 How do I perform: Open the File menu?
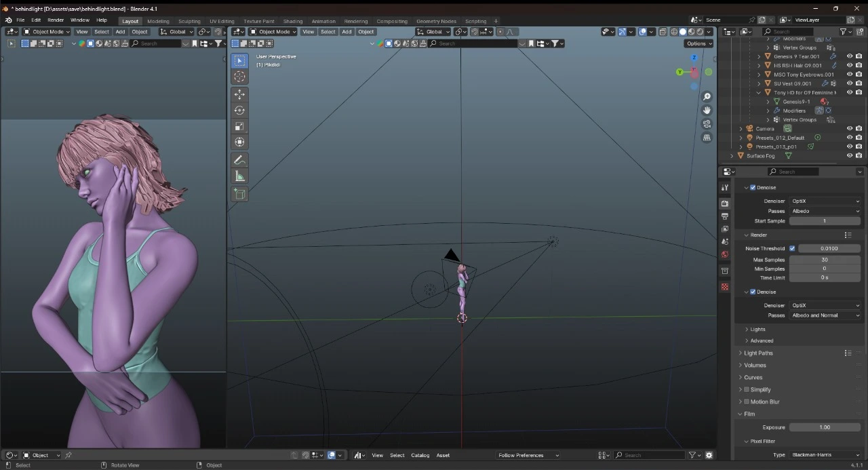pos(20,20)
